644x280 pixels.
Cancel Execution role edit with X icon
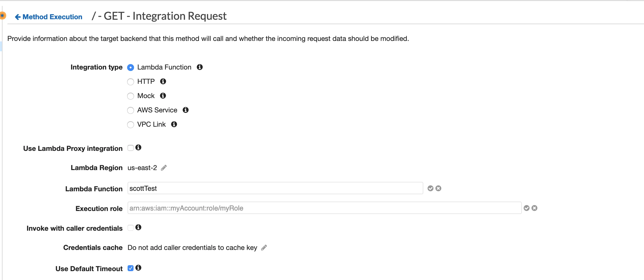click(535, 208)
